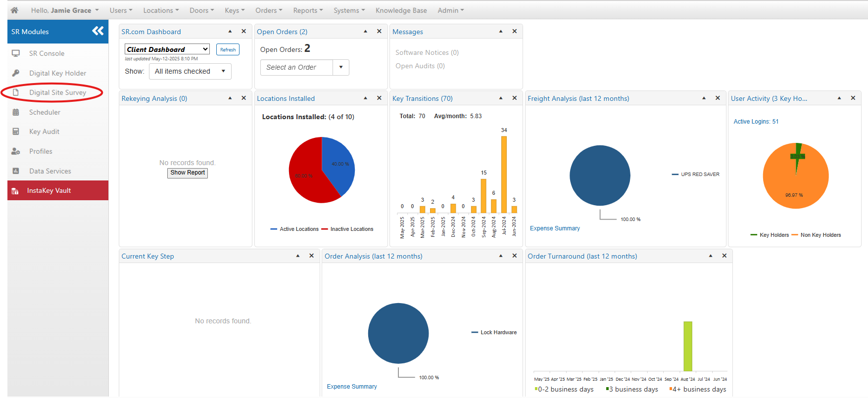Click the Digital Key Holder key icon
This screenshot has width=868, height=398.
click(16, 73)
